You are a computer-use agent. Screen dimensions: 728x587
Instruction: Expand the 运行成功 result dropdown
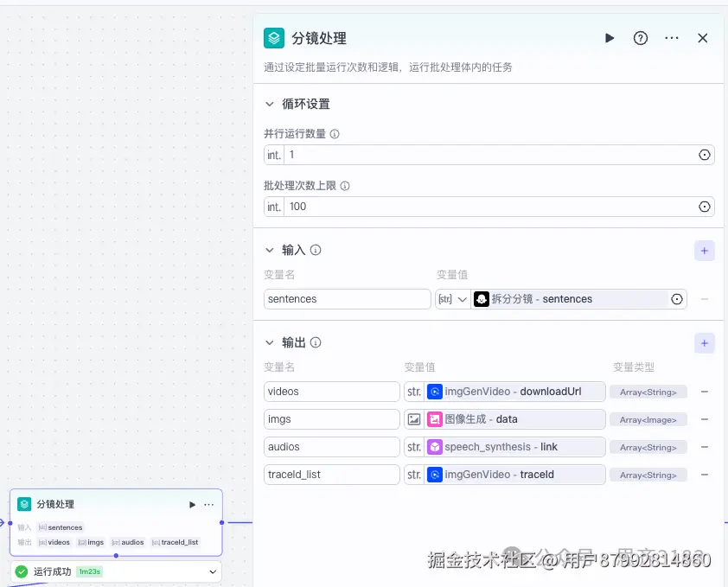[213, 571]
